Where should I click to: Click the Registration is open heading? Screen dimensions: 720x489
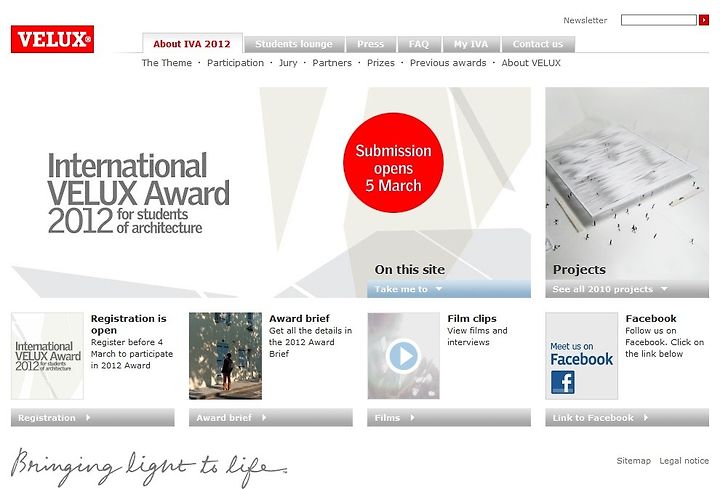(x=129, y=324)
